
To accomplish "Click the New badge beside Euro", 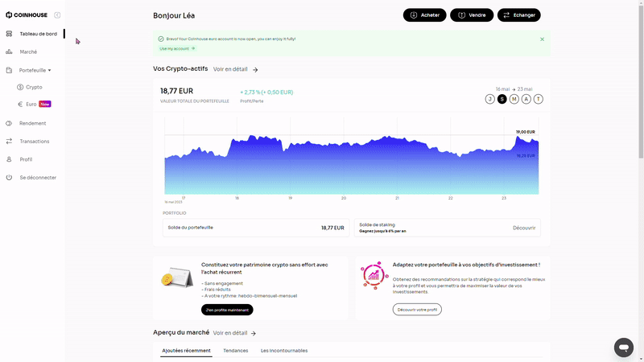I will tap(45, 105).
